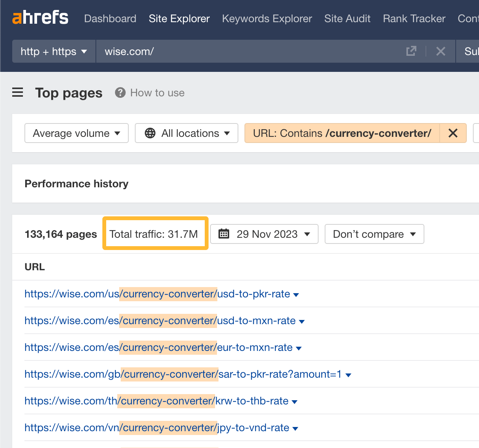
Task: Navigate to Rank Tracker
Action: coord(414,18)
